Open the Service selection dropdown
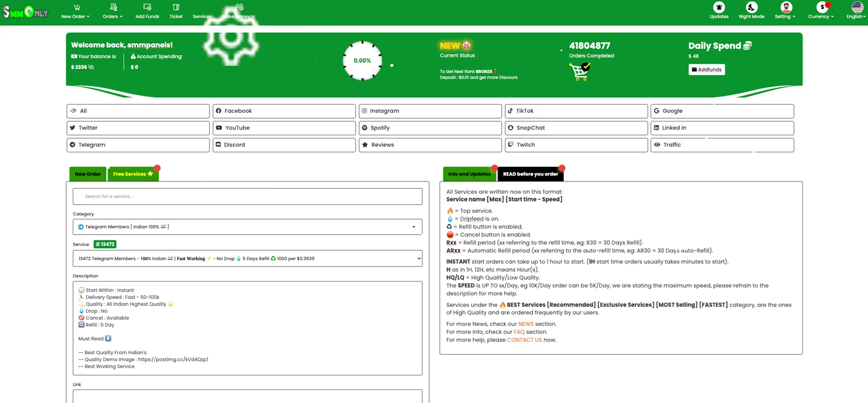Screen dimensions: 868x403 coord(247,258)
